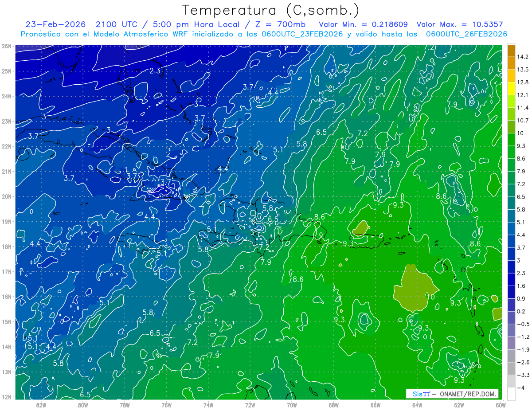
Task: Click the '10.7' colorbar label
Action: click(x=523, y=121)
